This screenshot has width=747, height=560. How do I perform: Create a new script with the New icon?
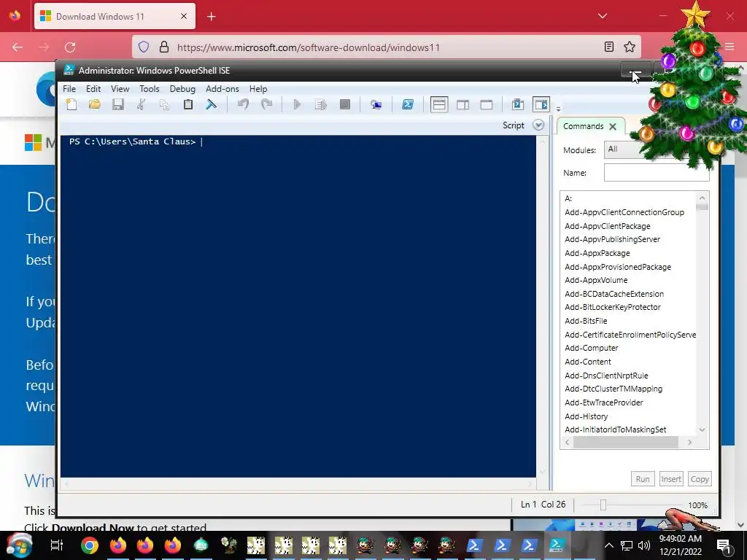71,104
